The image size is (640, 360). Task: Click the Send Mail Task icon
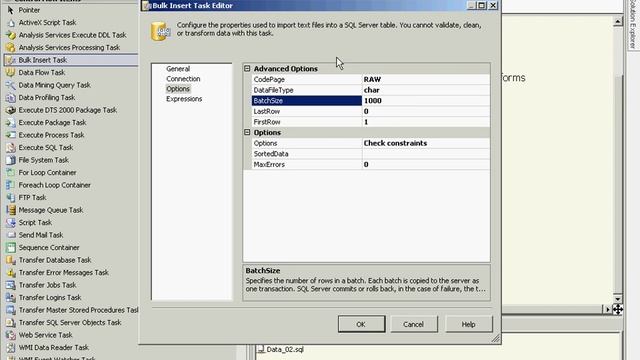(11, 235)
